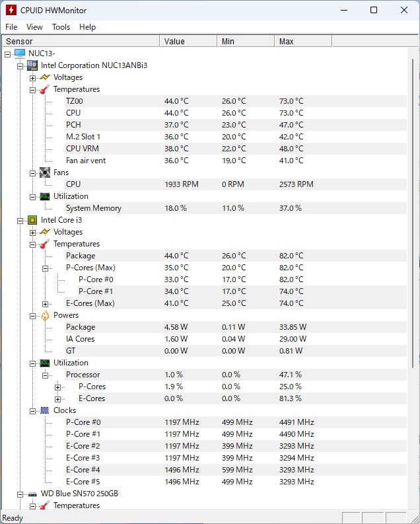Viewport: 420px width, 524px height.
Task: Select the IA Cores power row
Action: [x=236, y=339]
